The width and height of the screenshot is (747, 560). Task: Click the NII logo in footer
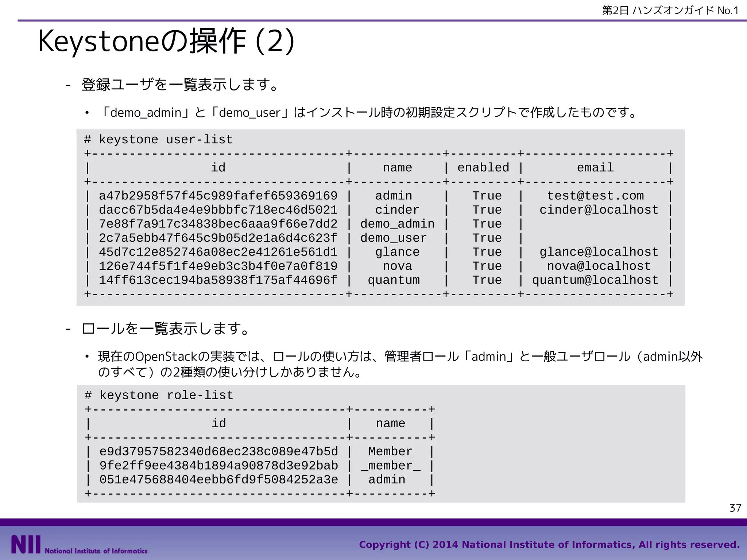(79, 545)
